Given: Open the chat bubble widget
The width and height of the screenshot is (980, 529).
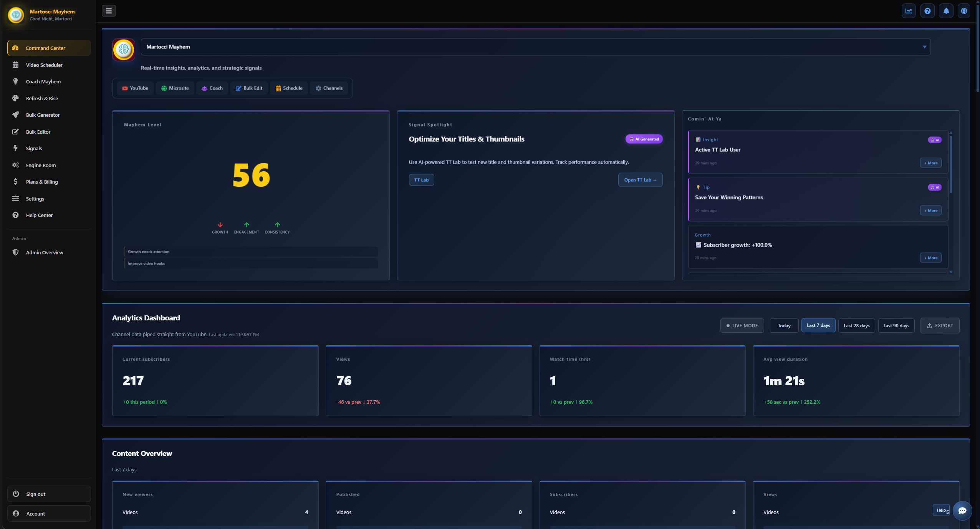Looking at the screenshot, I should (962, 511).
